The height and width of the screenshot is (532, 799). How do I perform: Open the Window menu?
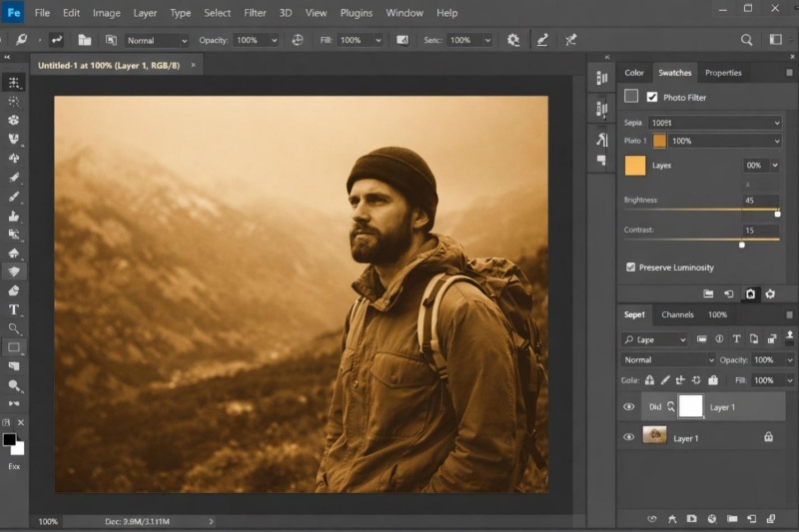404,13
